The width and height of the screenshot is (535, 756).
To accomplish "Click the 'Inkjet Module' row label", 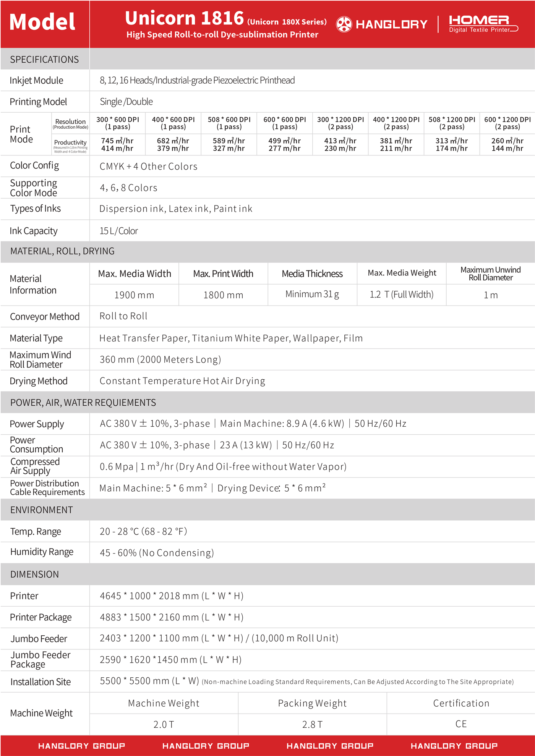I will (x=36, y=80).
